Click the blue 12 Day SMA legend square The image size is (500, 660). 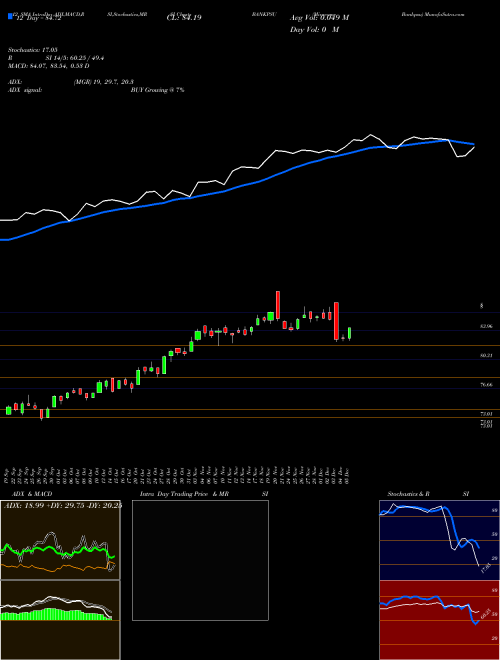pyautogui.click(x=10, y=17)
